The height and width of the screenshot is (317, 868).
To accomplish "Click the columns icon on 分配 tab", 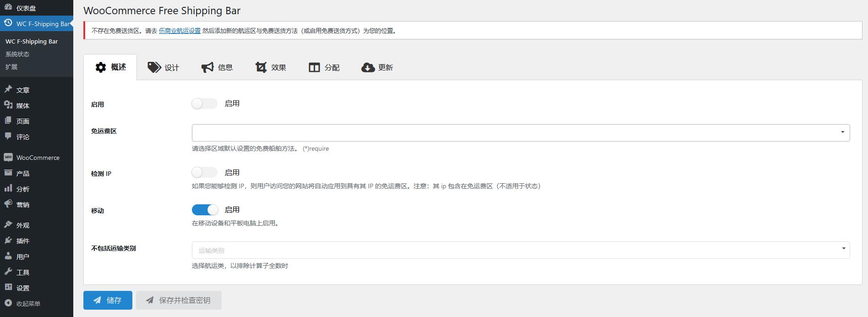I will pos(314,67).
